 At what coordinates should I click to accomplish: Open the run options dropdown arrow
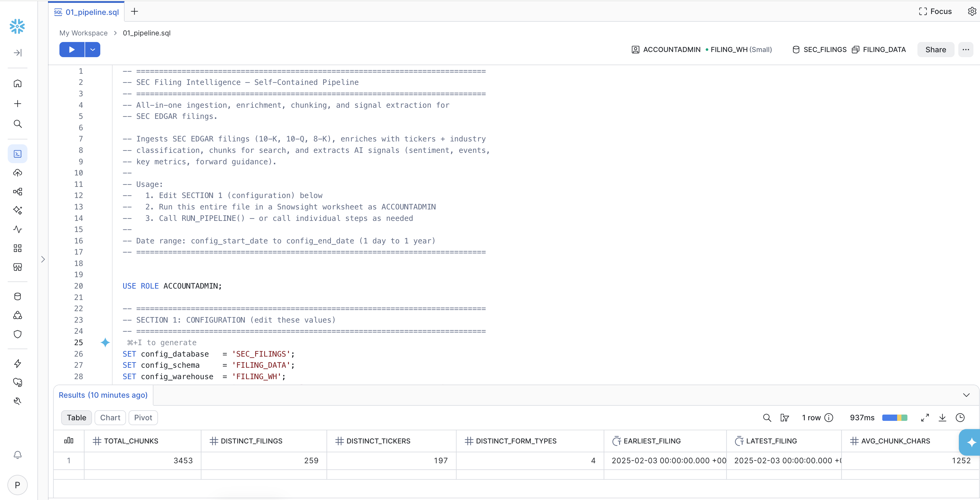pyautogui.click(x=93, y=49)
